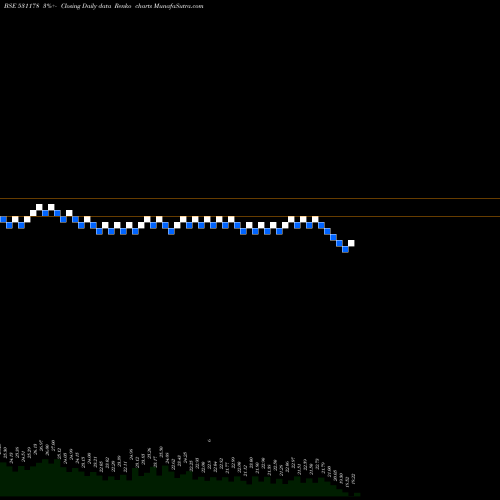Select the last white Renko brick at chart end
Image resolution: width=500 pixels, height=500 pixels.
[351, 243]
